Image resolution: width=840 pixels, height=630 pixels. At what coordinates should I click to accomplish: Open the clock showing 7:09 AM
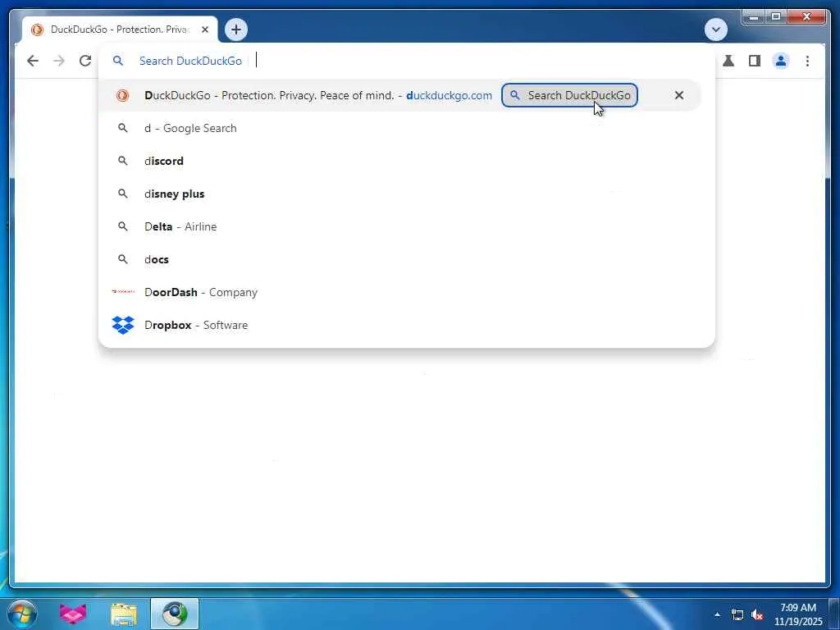[x=798, y=614]
